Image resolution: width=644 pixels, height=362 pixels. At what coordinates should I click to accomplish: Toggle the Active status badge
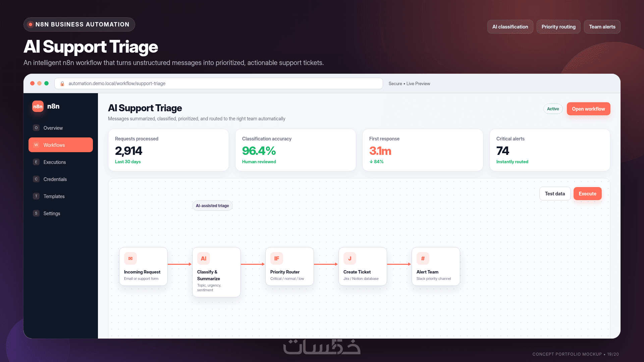pyautogui.click(x=553, y=109)
